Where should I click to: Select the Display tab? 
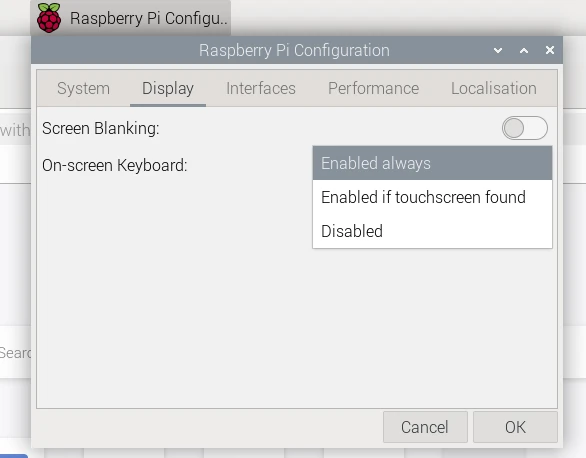click(x=168, y=89)
